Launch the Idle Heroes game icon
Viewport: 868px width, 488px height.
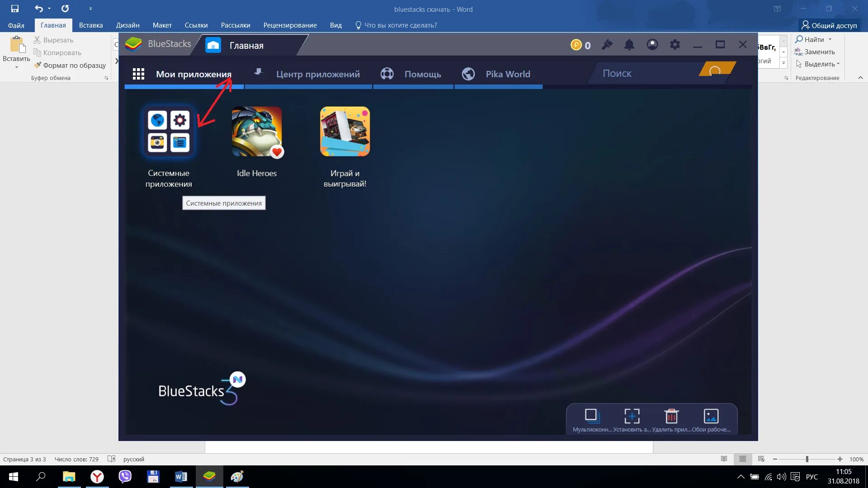pos(257,131)
